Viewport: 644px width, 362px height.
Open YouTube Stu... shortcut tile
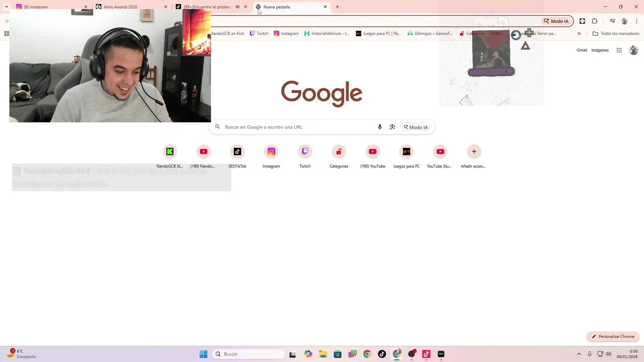point(440,156)
